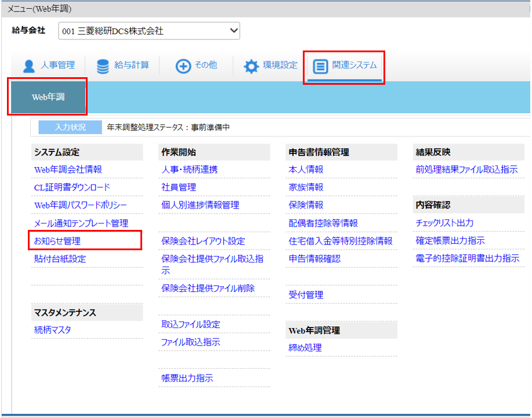Open the 環境設定 tab label
Image resolution: width=532 pixels, height=418 pixels.
pos(280,65)
